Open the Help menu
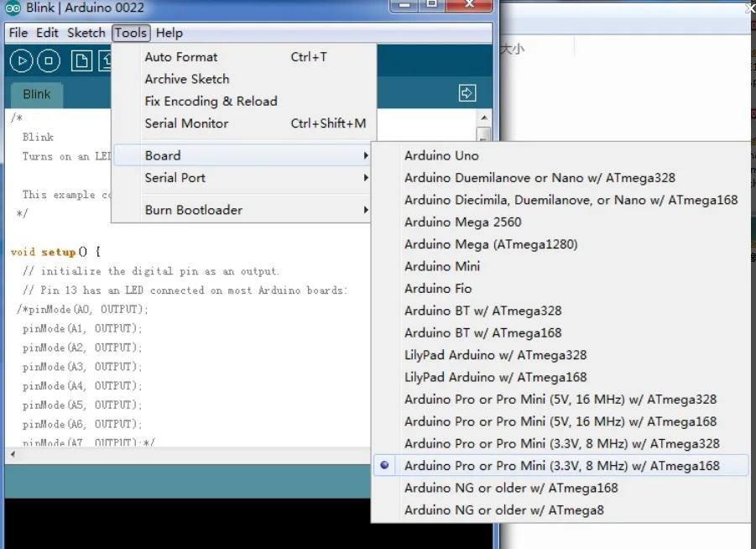The width and height of the screenshot is (756, 549). coord(169,33)
